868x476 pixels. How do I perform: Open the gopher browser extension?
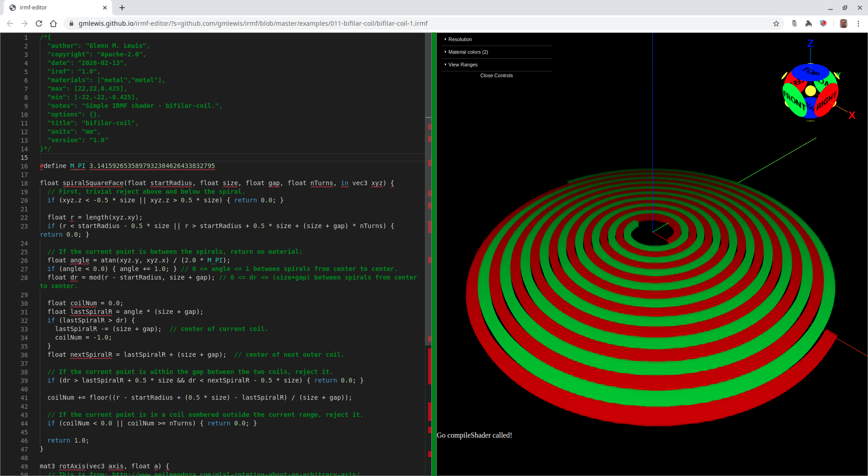(x=794, y=23)
